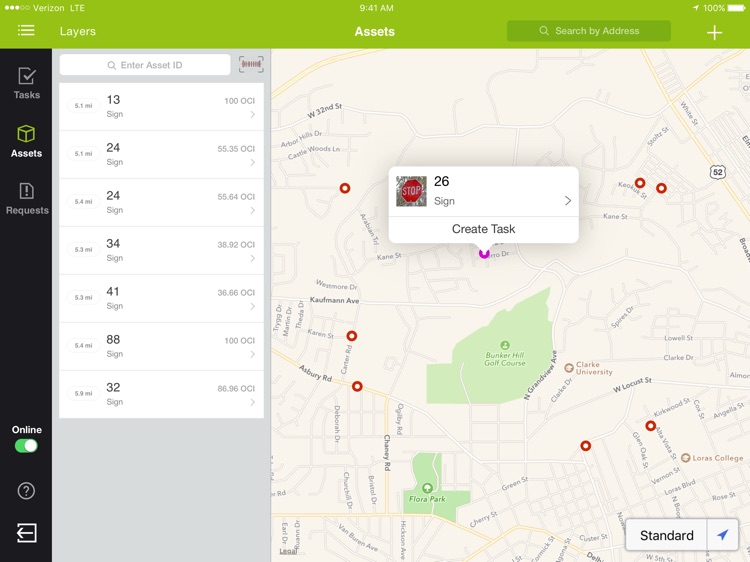Tap the 5.9 mi distance badge
Image resolution: width=750 pixels, height=562 pixels.
tap(83, 393)
